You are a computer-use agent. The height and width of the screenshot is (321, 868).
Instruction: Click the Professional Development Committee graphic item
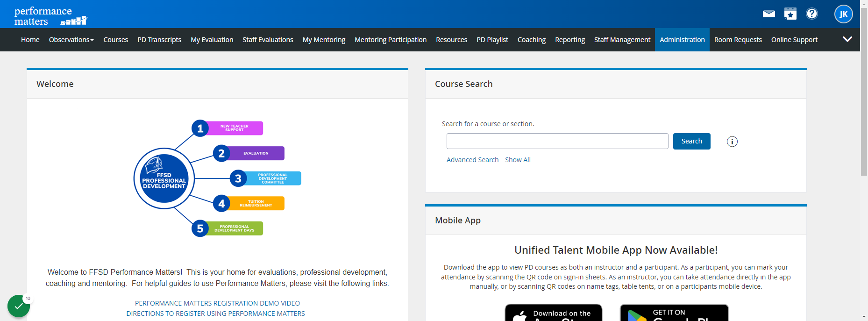265,178
